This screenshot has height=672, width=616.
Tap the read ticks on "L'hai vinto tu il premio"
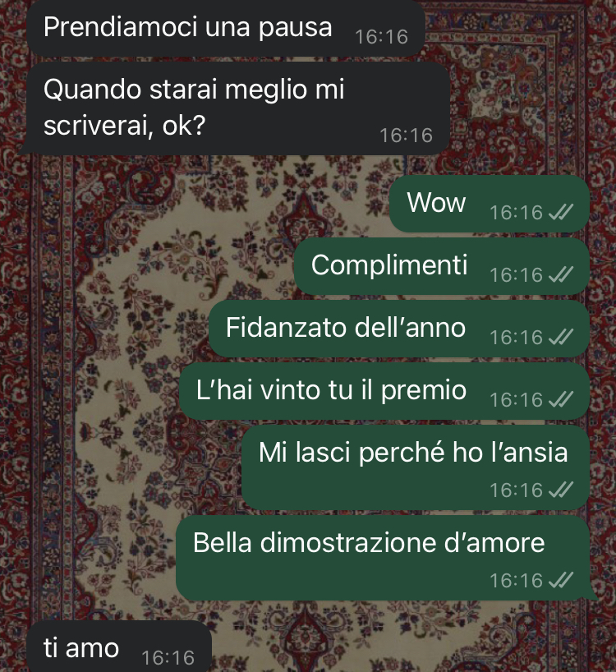(x=561, y=399)
